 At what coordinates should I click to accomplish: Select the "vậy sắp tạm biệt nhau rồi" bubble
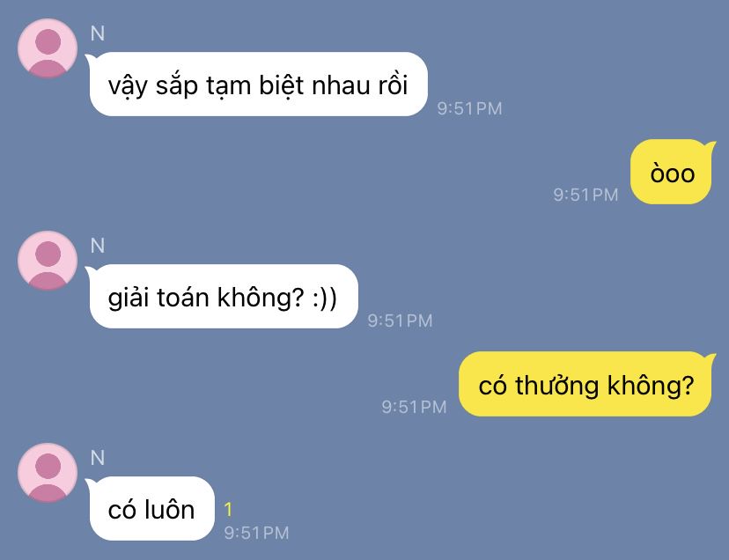pos(259,85)
